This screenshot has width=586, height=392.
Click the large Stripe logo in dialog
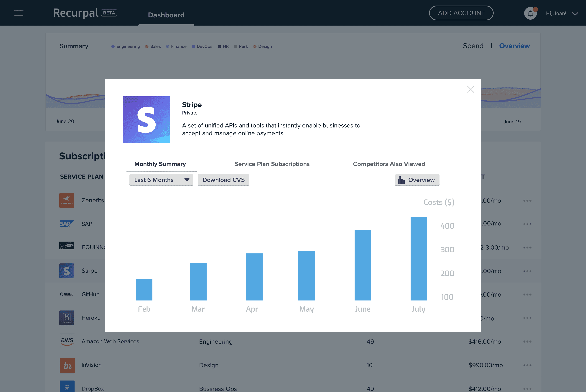[147, 120]
